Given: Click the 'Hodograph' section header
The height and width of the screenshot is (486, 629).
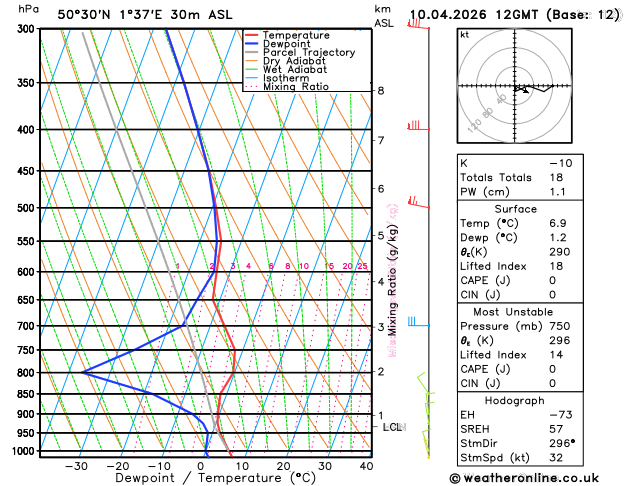Looking at the screenshot, I should 515,401.
